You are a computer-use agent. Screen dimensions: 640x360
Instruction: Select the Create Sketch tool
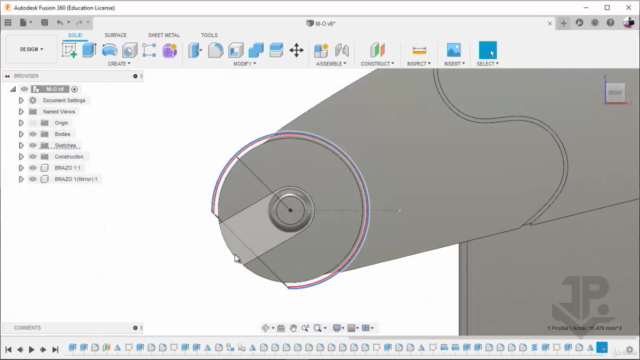tap(69, 50)
